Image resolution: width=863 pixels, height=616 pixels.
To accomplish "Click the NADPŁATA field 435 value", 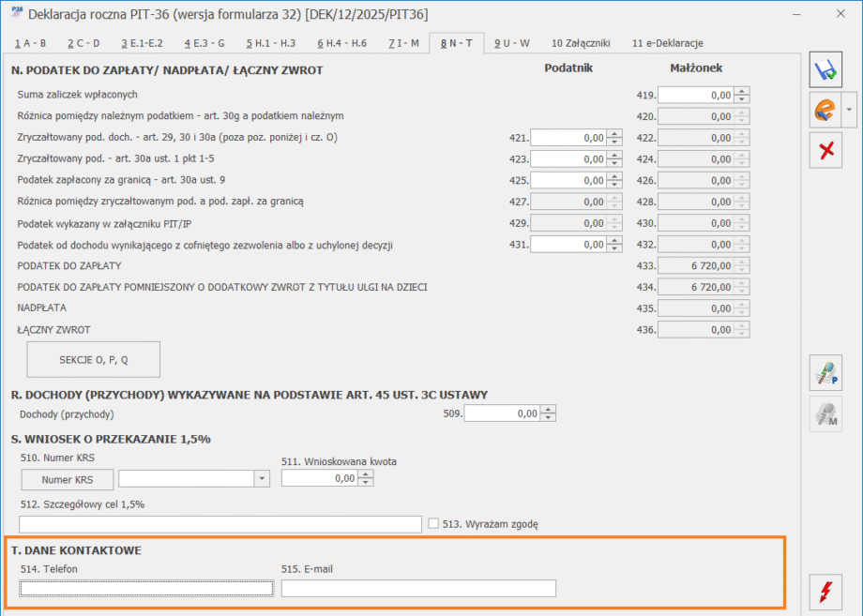I will click(x=696, y=308).
